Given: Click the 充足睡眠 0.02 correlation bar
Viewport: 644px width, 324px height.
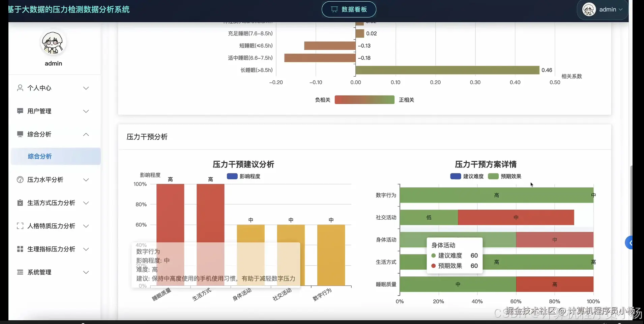Looking at the screenshot, I should coord(360,33).
